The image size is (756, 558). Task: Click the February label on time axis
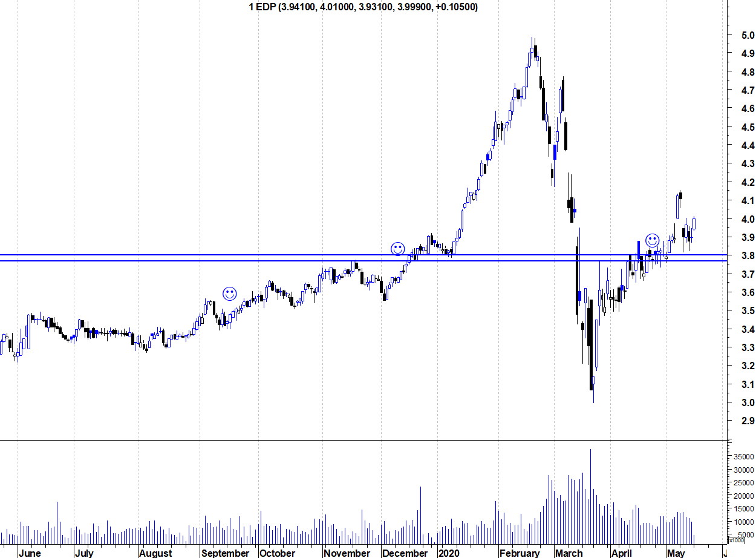coord(520,553)
